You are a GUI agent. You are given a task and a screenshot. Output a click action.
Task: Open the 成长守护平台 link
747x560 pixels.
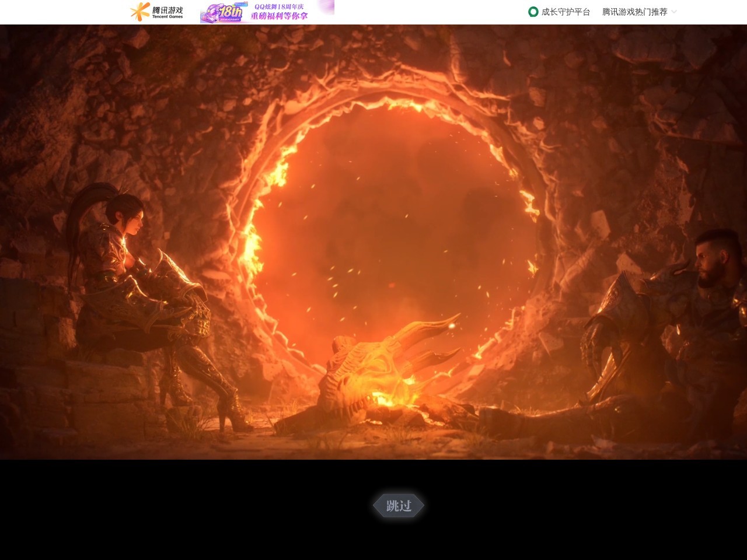click(x=566, y=12)
